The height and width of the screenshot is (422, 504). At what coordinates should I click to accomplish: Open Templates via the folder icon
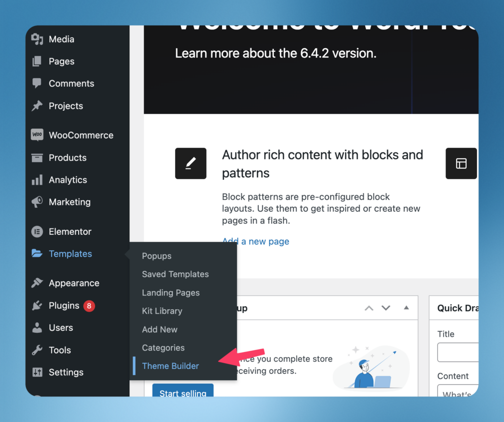coord(37,254)
